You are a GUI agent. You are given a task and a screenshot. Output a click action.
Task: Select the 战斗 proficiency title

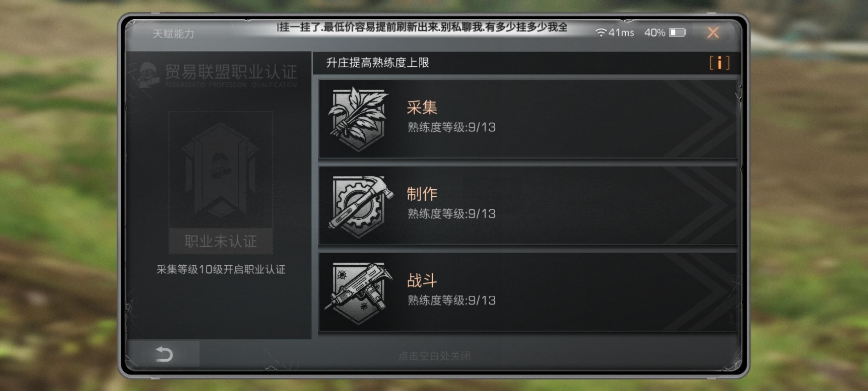(x=422, y=280)
